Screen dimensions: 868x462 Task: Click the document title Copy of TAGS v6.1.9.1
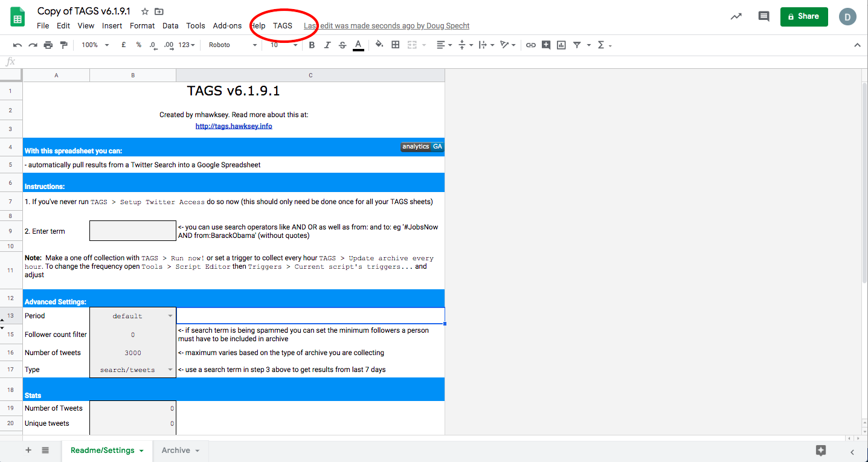(x=84, y=11)
